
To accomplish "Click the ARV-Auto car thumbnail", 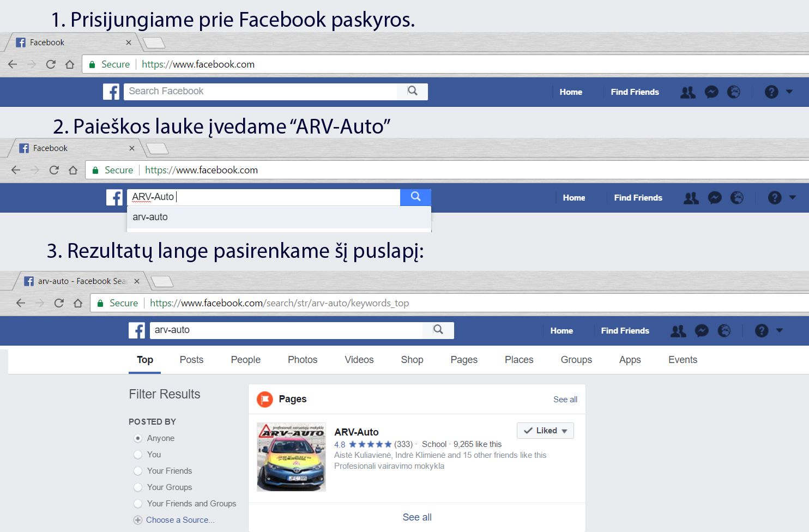I will click(291, 457).
